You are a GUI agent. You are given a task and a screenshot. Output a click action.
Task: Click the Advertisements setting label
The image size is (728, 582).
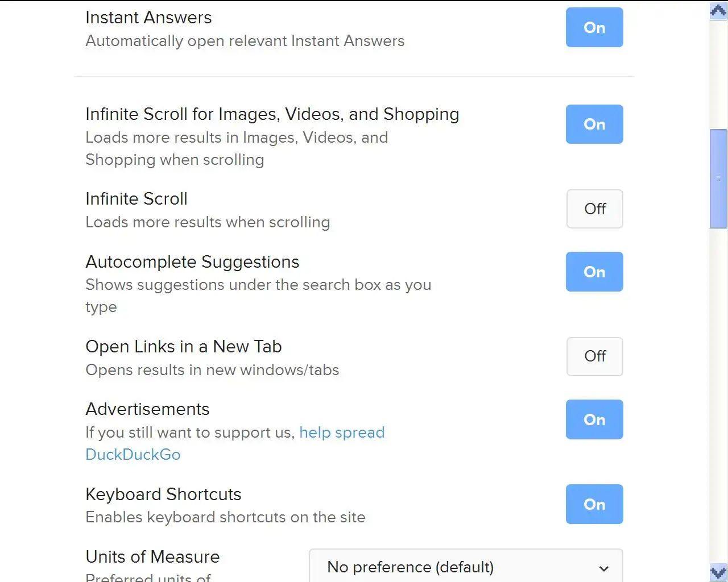pyautogui.click(x=147, y=409)
